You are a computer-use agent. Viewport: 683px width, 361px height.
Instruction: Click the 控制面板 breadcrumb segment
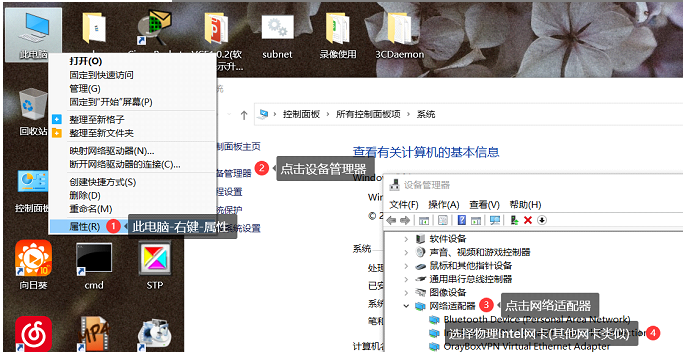pos(301,115)
